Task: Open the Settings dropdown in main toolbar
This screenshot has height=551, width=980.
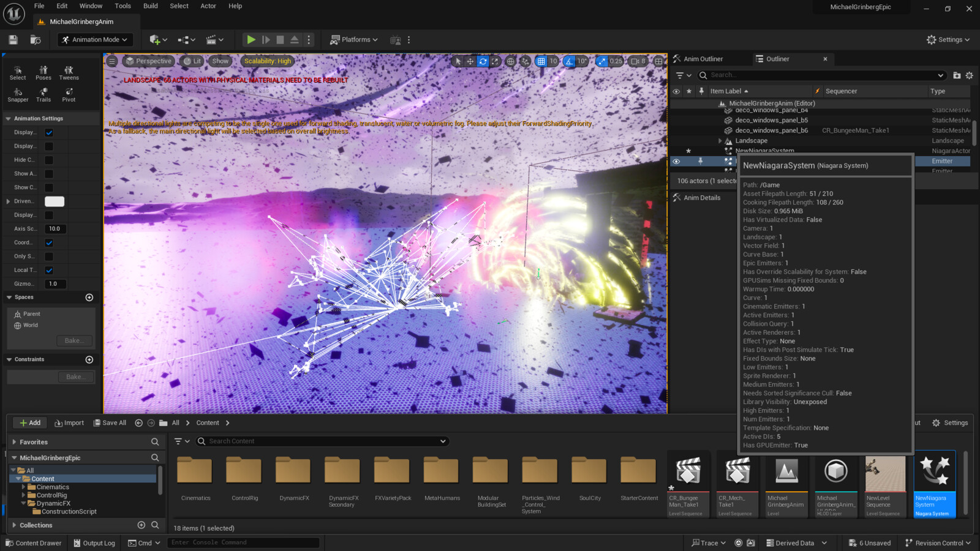Action: pos(948,40)
